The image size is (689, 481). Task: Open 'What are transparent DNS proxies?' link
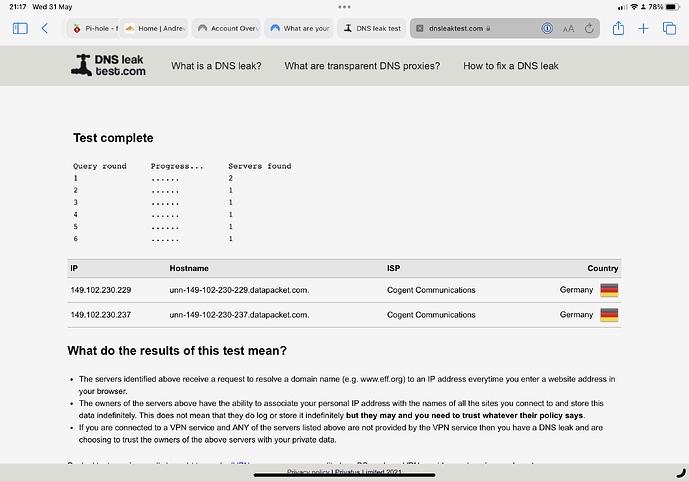pos(362,66)
